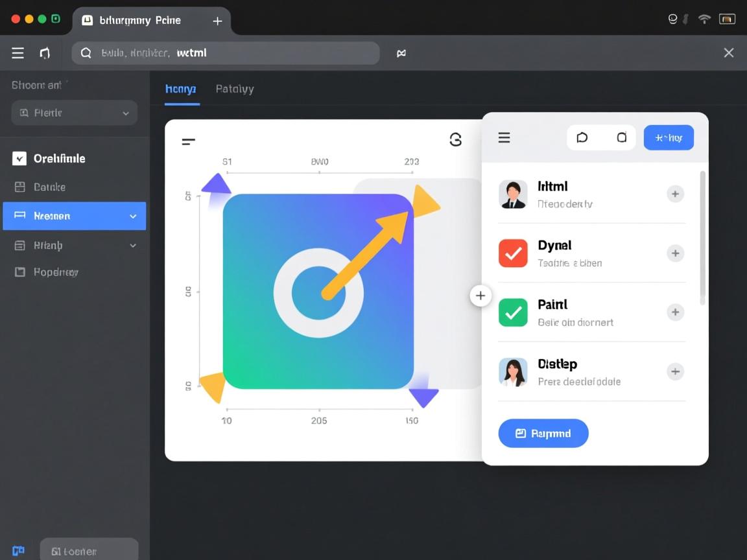
Task: Expand the Rhlanp sidebar item chevron
Action: coord(133,246)
